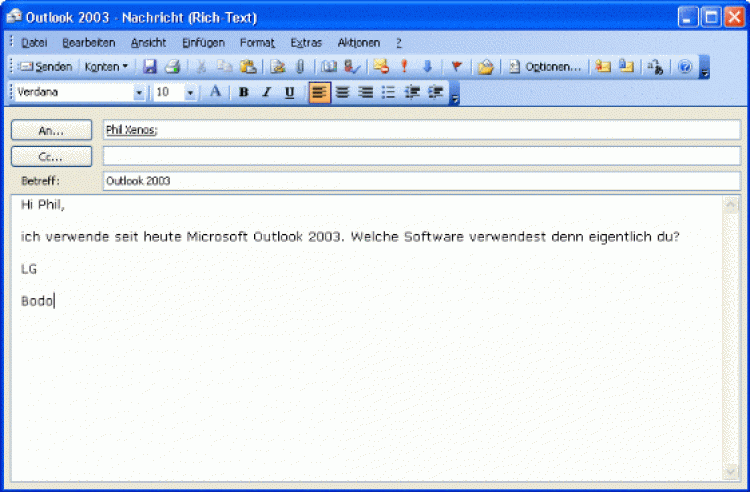The image size is (750, 492).
Task: Open the Extras menu
Action: tap(306, 43)
